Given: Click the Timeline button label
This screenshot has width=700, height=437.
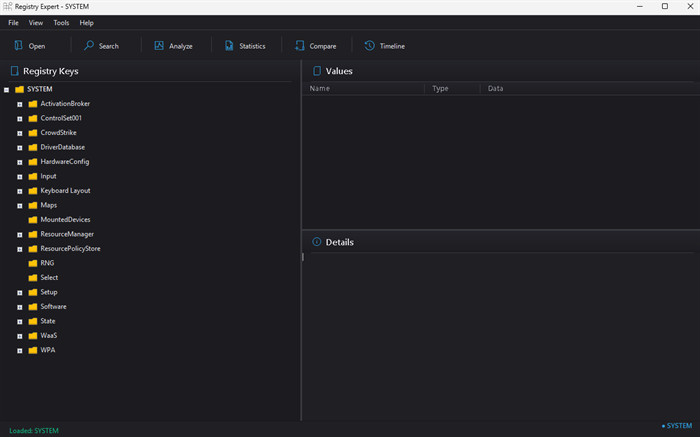Looking at the screenshot, I should 392,46.
